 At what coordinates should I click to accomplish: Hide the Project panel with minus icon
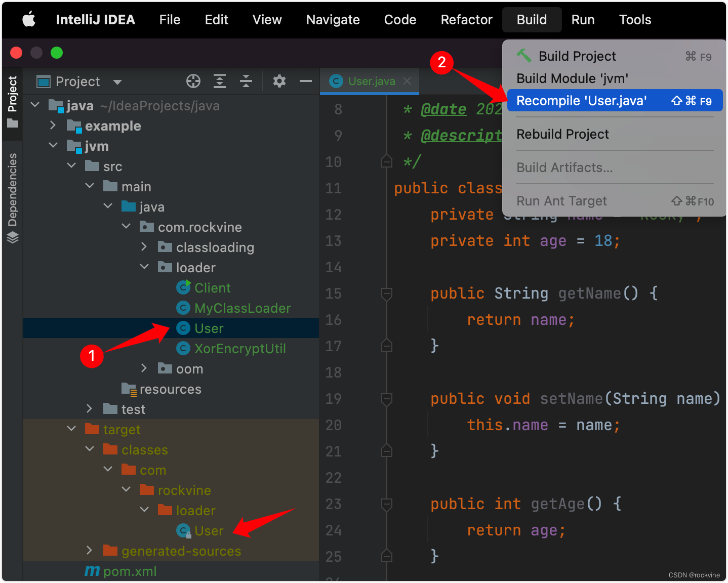coord(306,81)
